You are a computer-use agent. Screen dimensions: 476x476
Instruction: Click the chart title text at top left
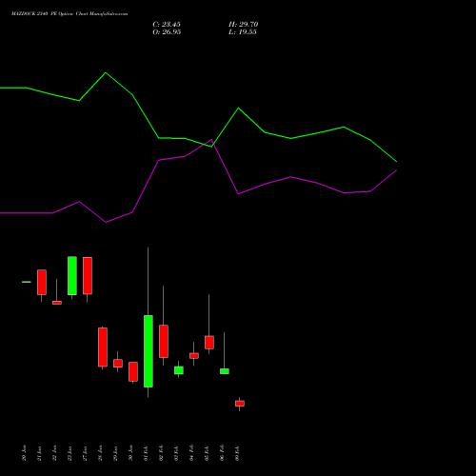[69, 14]
